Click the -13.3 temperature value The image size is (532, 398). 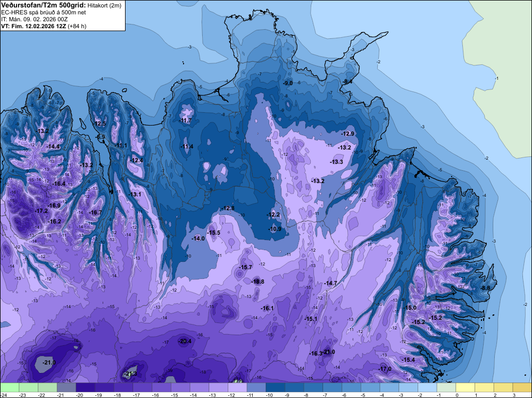[337, 162]
